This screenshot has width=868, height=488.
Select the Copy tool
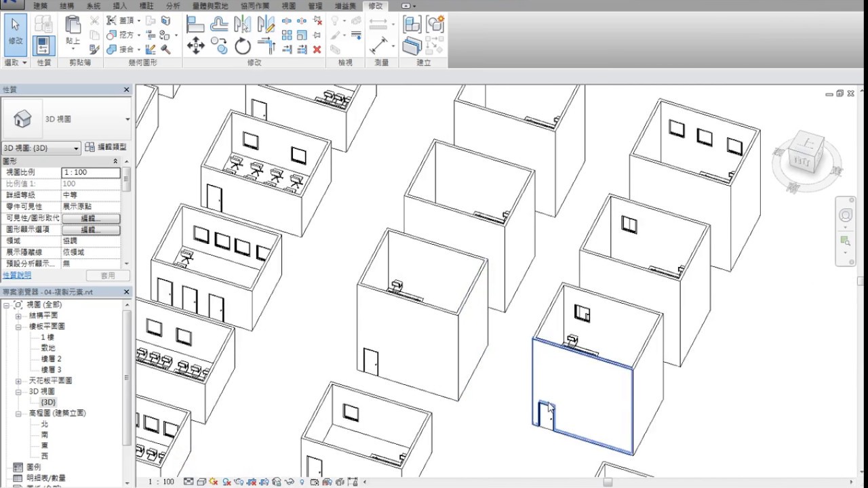[x=219, y=45]
